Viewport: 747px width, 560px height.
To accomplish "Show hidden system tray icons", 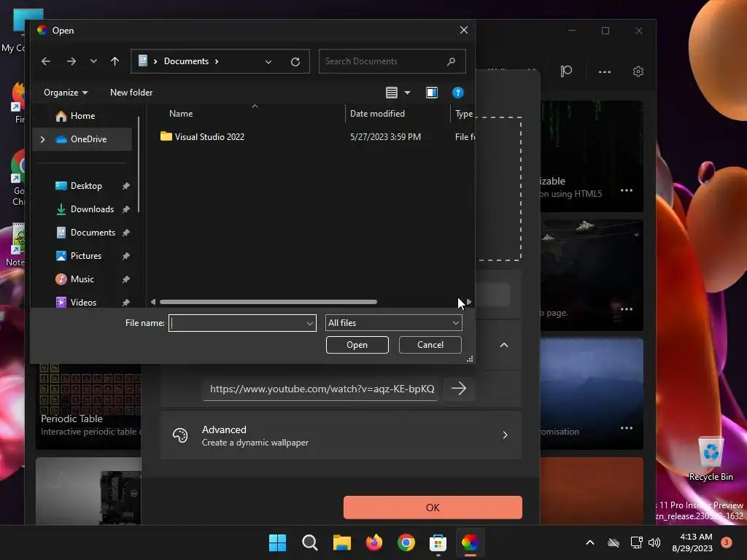I will pos(589,542).
